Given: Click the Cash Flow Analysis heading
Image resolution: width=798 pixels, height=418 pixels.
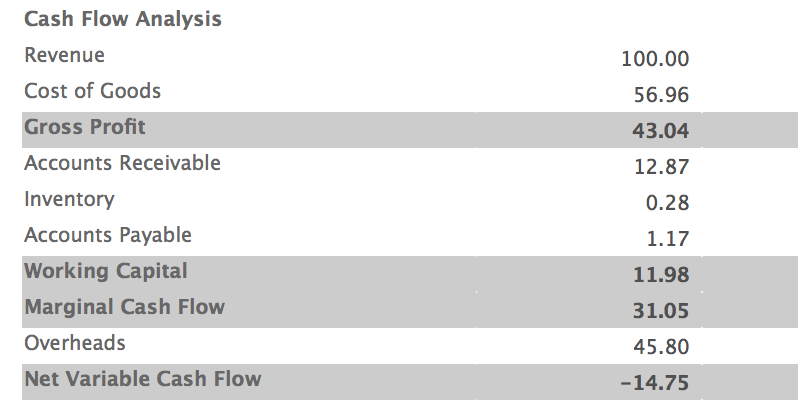Looking at the screenshot, I should [122, 19].
